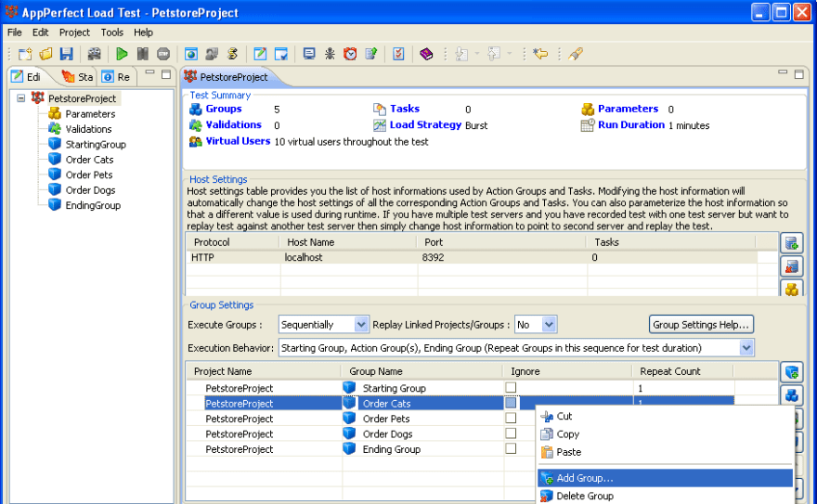Viewport: 817px width, 504px height.
Task: Open the Run Duration link
Action: [631, 125]
